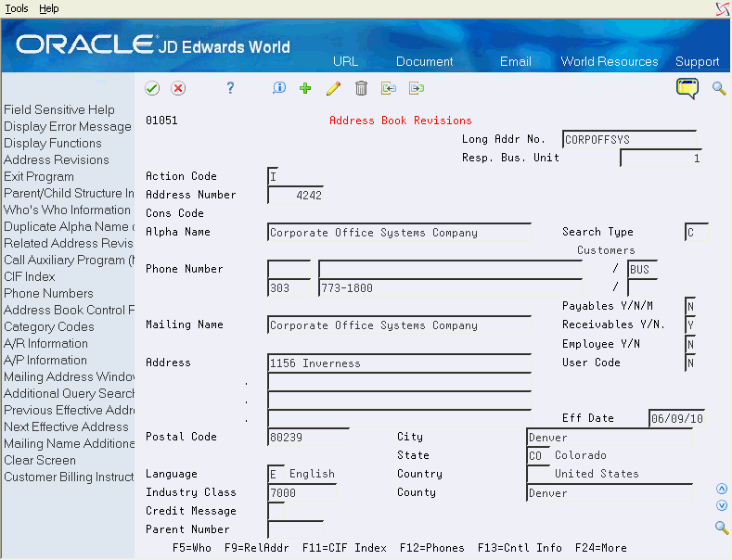Viewport: 732px width, 560px height.
Task: Select Category Codes in sidebar
Action: pos(49,326)
